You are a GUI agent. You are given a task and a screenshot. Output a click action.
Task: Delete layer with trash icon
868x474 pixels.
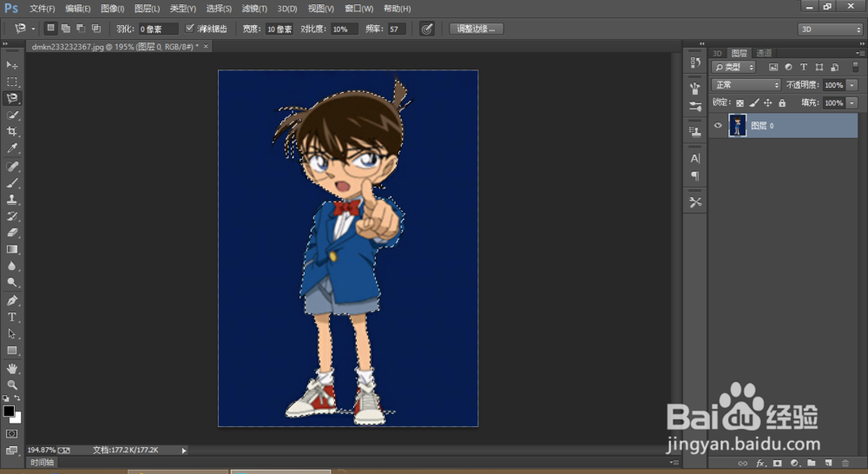pos(845,463)
